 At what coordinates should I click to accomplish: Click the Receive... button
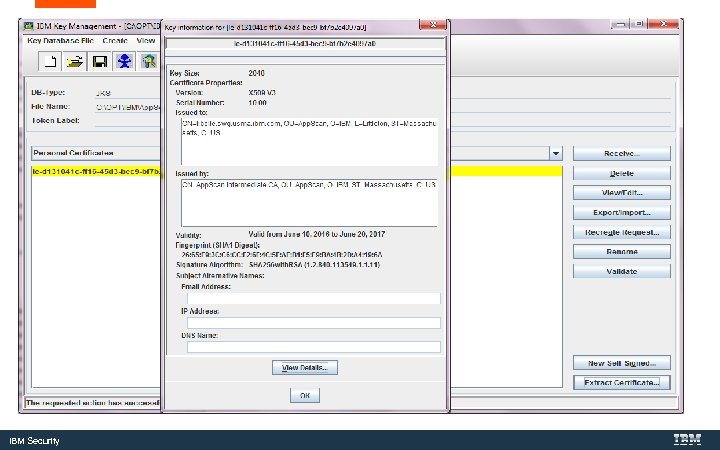tap(622, 153)
